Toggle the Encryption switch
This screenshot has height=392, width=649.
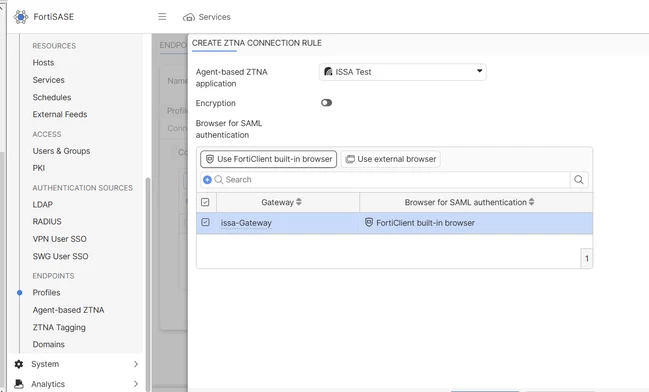click(326, 103)
